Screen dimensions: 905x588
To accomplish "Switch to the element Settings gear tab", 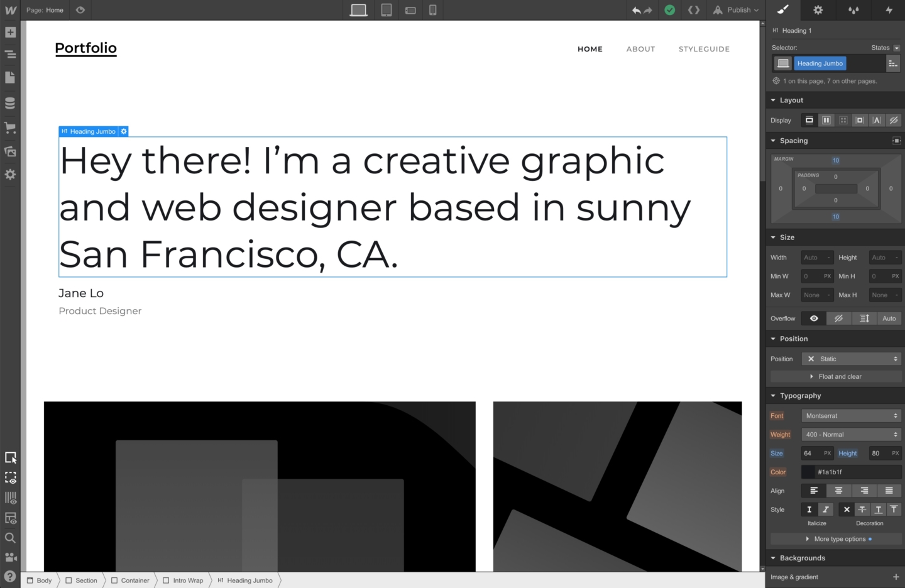I will tap(818, 10).
